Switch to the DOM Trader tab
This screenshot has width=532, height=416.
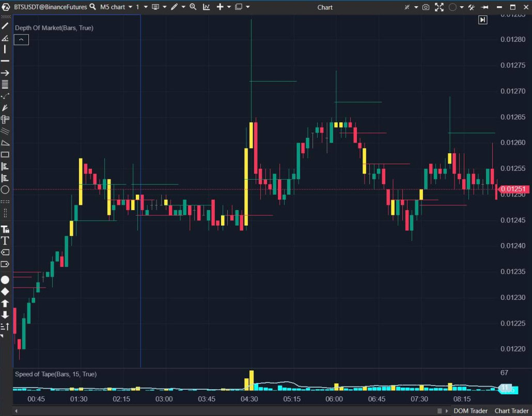[470, 411]
